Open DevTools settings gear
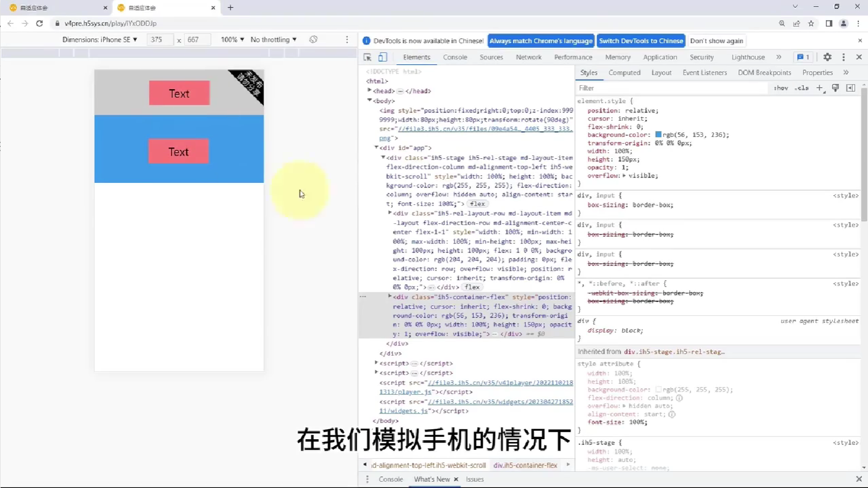 (827, 57)
